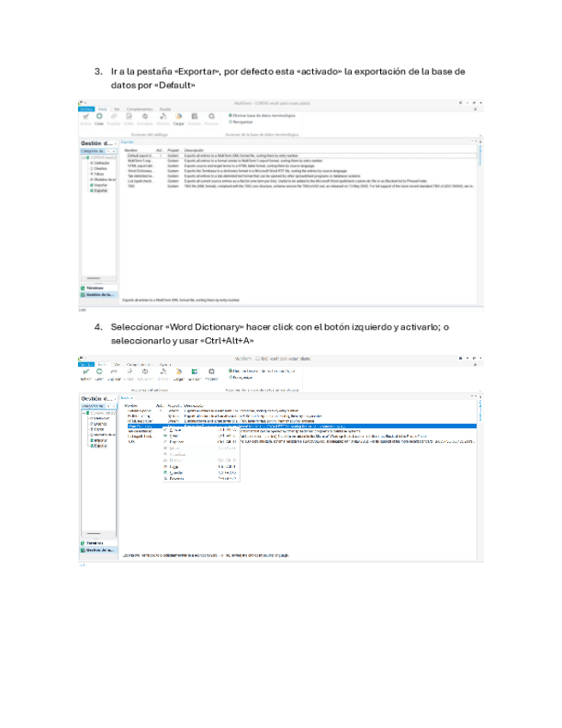Click 'Eliminar base de datos terminológica' in upper screenshot

click(263, 115)
